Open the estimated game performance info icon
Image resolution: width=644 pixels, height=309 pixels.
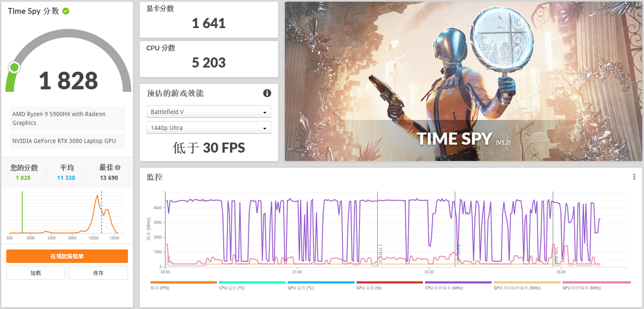click(x=267, y=93)
